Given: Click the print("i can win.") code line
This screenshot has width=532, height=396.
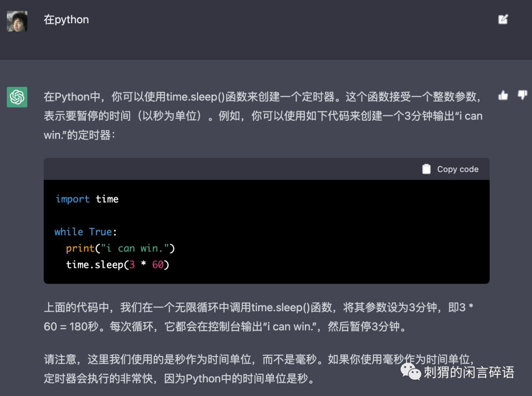Looking at the screenshot, I should click(x=121, y=248).
